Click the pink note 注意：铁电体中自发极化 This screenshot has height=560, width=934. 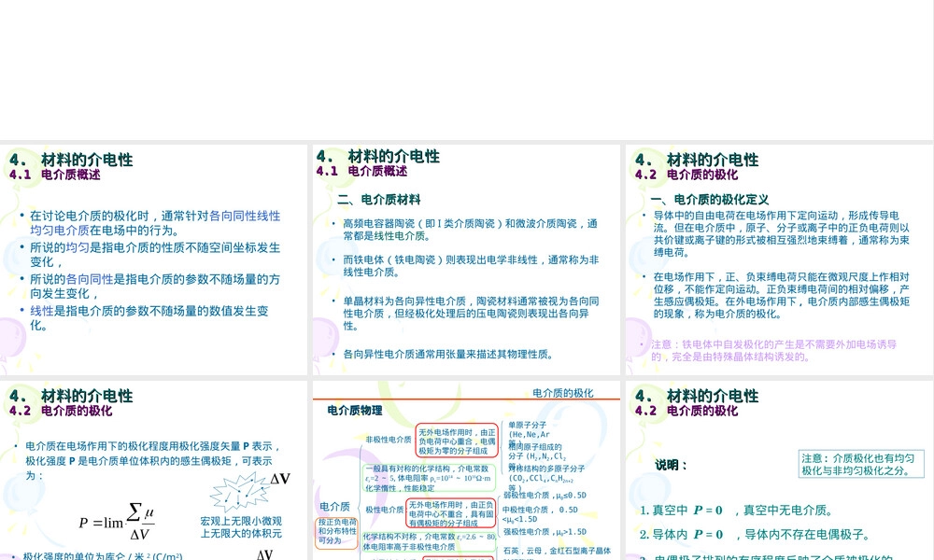(x=773, y=351)
